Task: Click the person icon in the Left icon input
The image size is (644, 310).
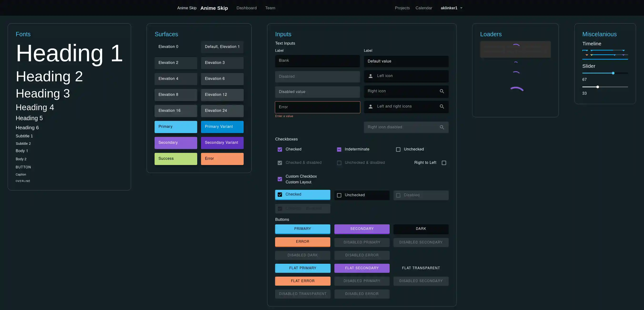Action: click(371, 76)
